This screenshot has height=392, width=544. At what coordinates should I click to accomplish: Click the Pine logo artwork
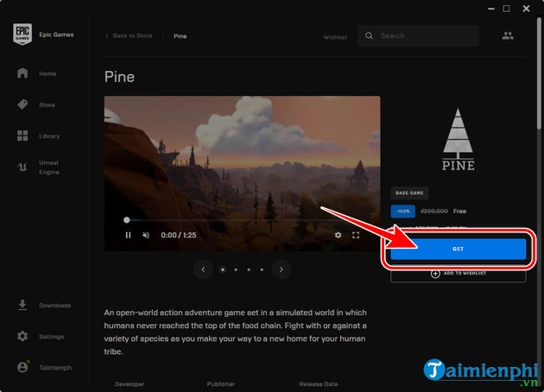point(458,140)
